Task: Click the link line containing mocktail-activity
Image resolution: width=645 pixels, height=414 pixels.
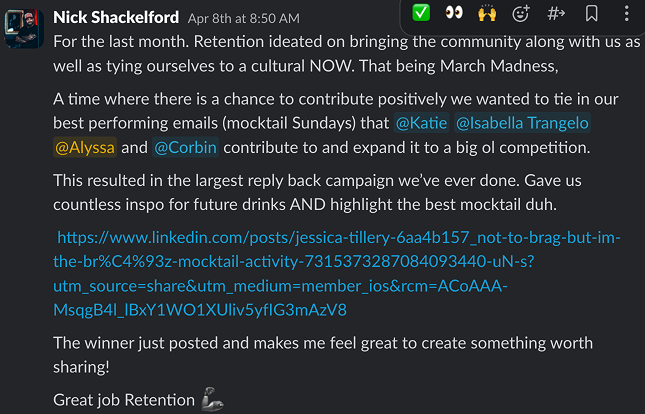Action: 294,261
